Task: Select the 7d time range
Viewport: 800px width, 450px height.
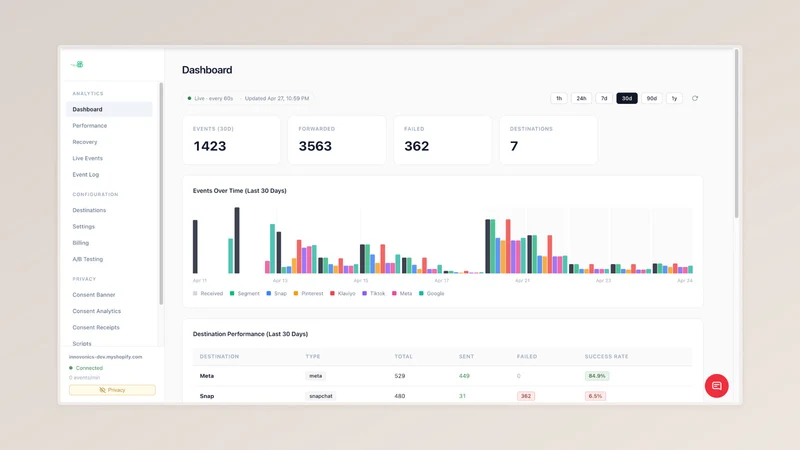Action: click(604, 98)
